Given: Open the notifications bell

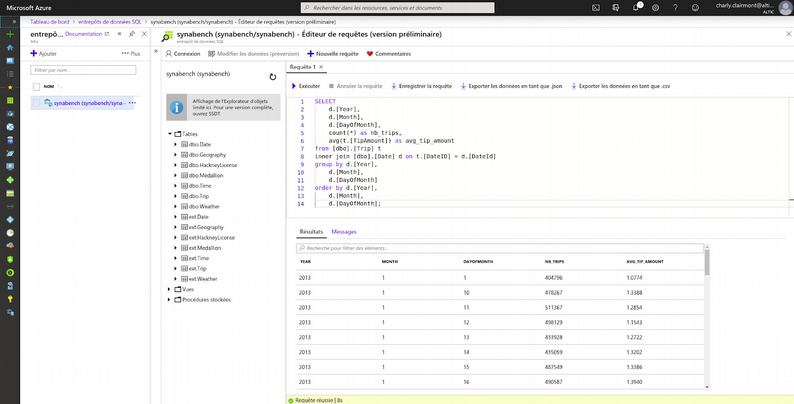Looking at the screenshot, I should 636,8.
